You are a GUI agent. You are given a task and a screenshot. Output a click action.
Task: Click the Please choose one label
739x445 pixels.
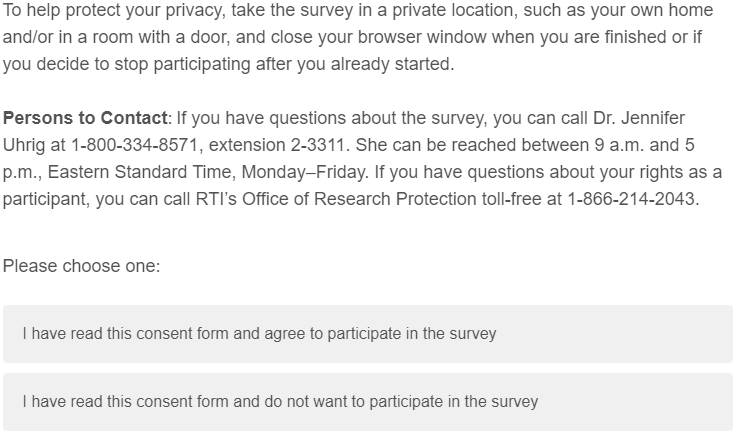pyautogui.click(x=81, y=266)
